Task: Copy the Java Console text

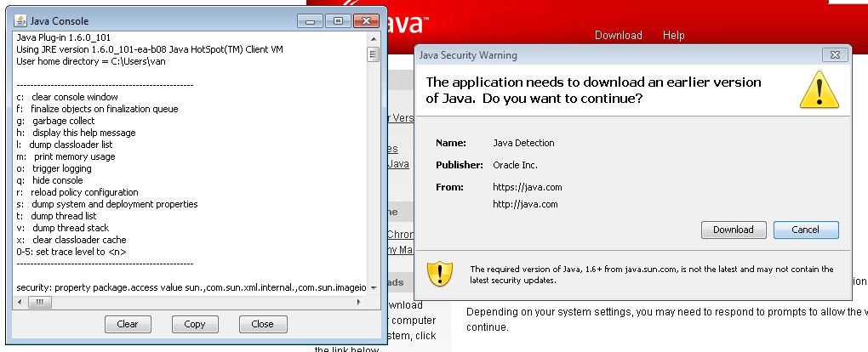Action: (195, 324)
